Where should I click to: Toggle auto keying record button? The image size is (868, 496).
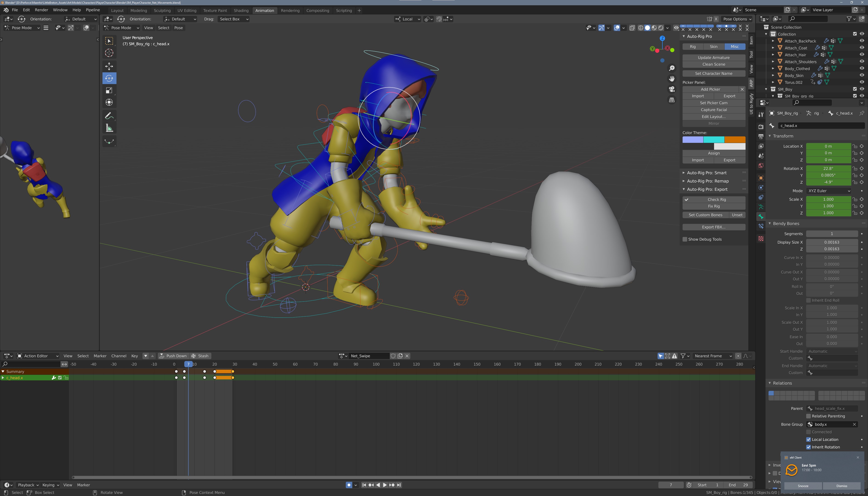pos(349,485)
